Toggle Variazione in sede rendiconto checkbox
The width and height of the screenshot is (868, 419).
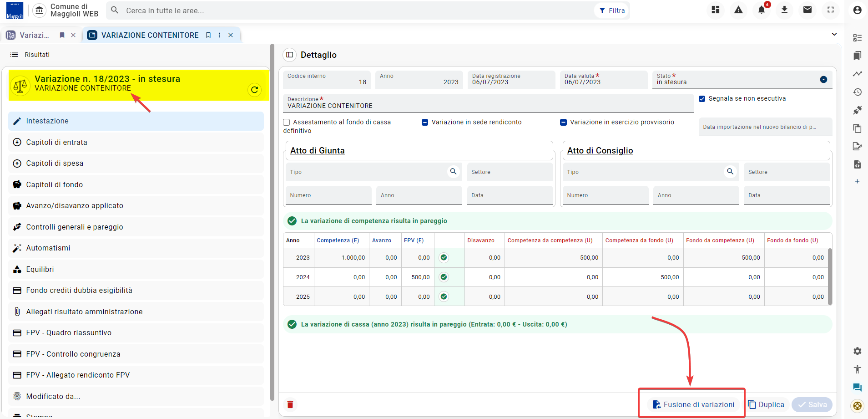[x=425, y=122]
